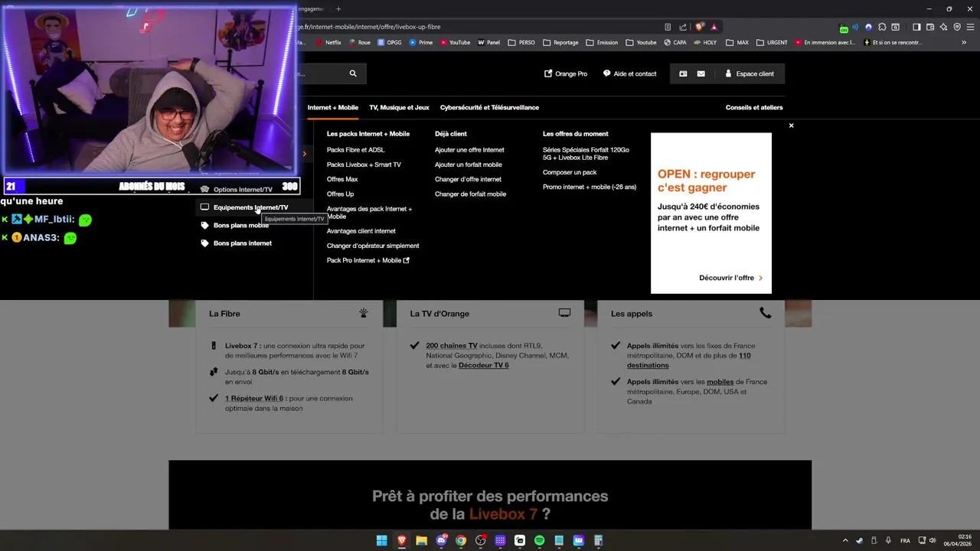Click the Décodeur TV 6 link

pyautogui.click(x=484, y=365)
